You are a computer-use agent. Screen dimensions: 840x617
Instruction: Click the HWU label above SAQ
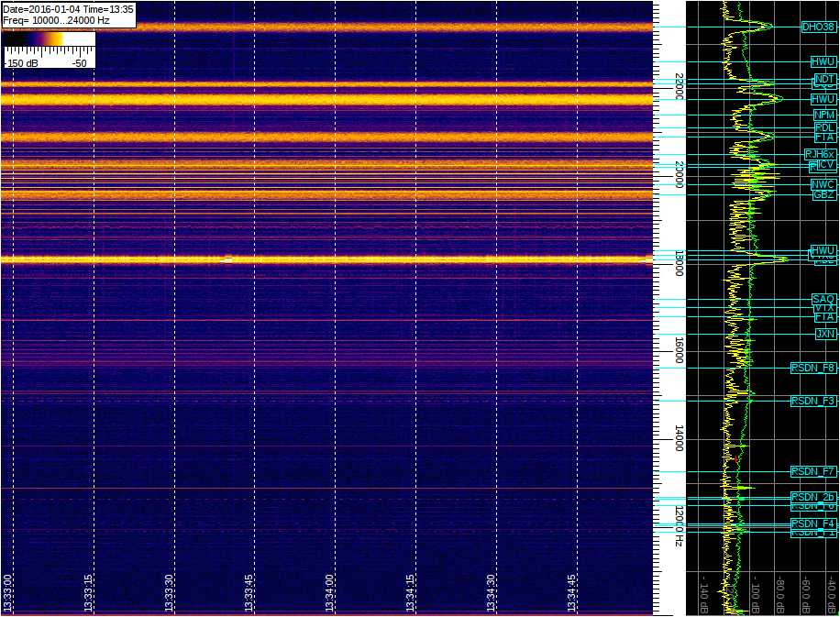(823, 250)
